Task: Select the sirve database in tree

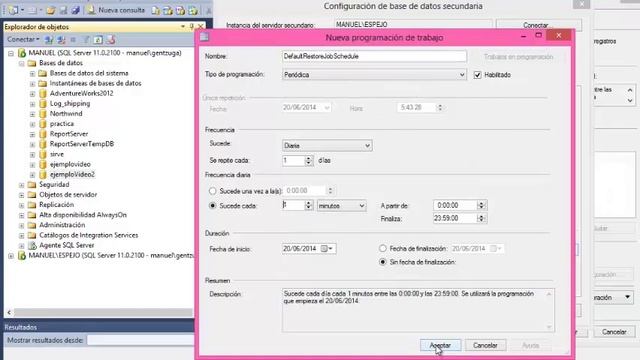Action: (57, 154)
